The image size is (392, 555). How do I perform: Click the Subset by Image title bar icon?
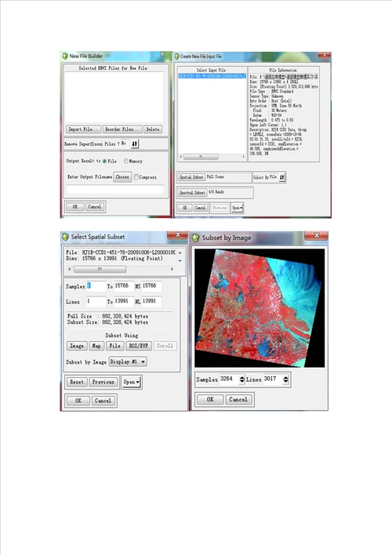tap(196, 238)
